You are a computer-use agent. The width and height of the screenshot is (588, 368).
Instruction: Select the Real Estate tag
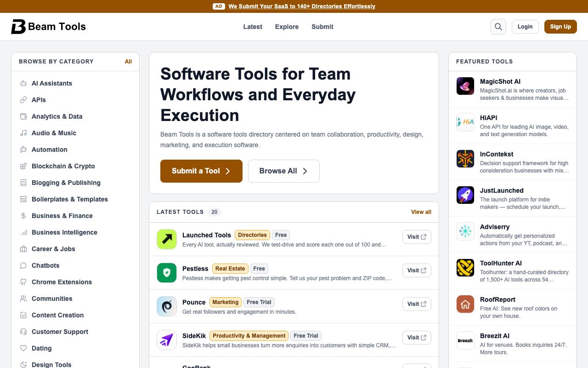[x=230, y=269]
